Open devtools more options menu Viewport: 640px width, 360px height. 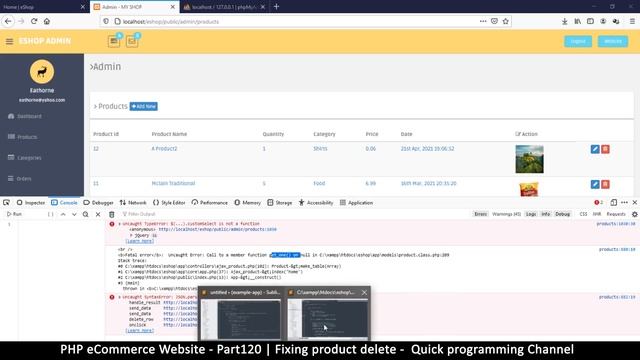tap(624, 202)
